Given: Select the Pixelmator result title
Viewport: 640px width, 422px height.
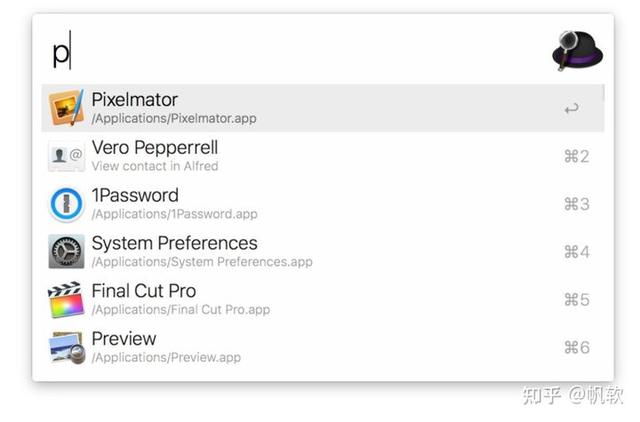Looking at the screenshot, I should 135,100.
